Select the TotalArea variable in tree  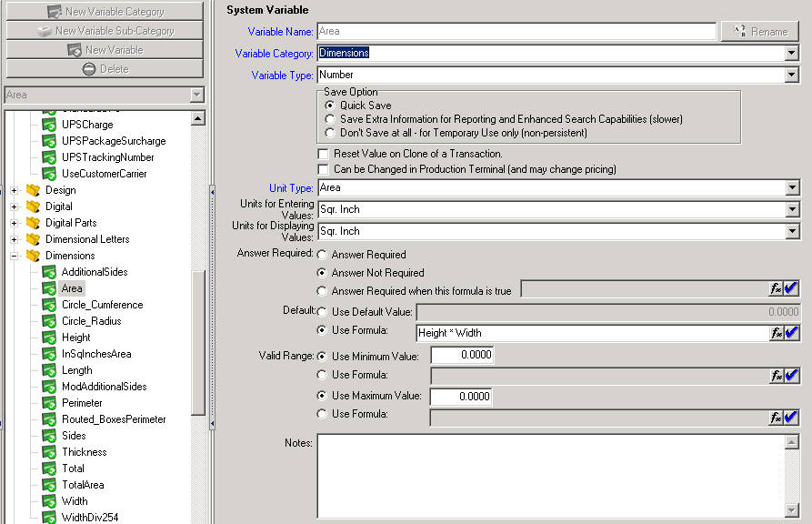pos(83,485)
